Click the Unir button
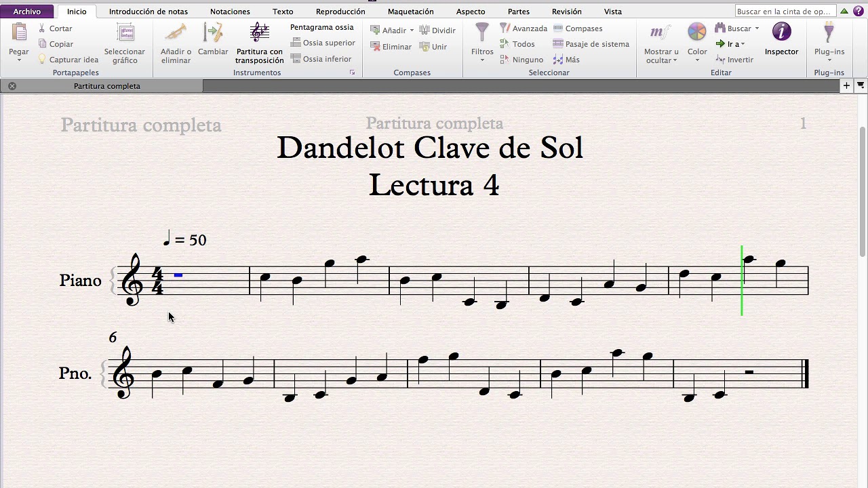868x488 pixels. pyautogui.click(x=433, y=47)
